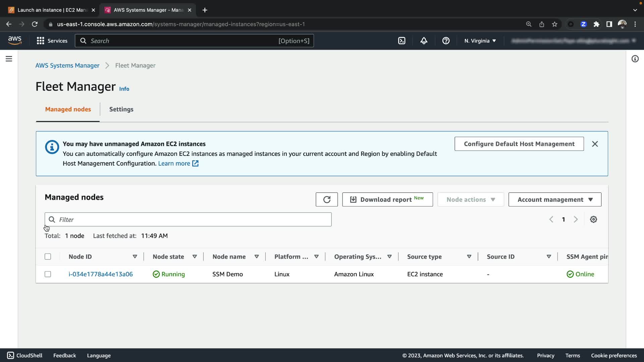Select all nodes with header checkbox
The width and height of the screenshot is (644, 362).
pos(48,256)
